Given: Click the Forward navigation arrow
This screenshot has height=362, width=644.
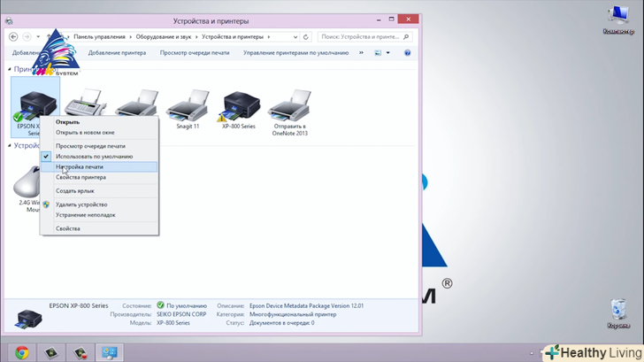Looking at the screenshot, I should [27, 37].
